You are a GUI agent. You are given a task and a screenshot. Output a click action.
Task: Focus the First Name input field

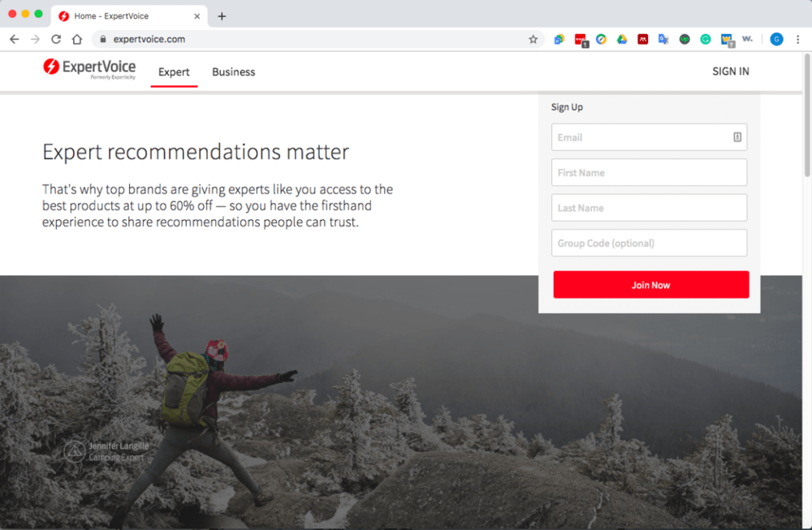649,173
